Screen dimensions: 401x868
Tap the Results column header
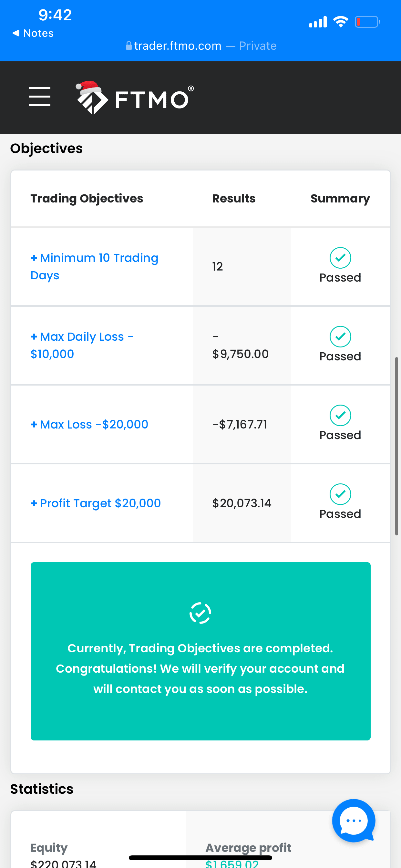coord(233,199)
